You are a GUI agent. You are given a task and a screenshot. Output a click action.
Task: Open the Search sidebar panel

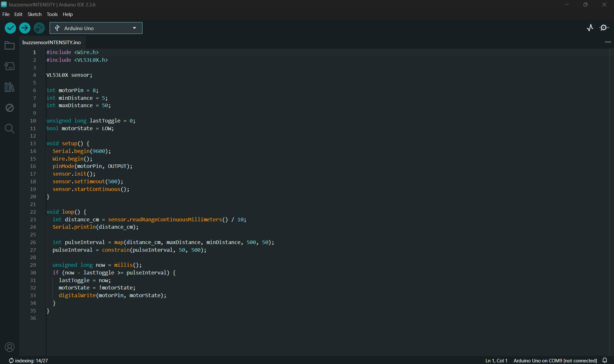tap(10, 129)
